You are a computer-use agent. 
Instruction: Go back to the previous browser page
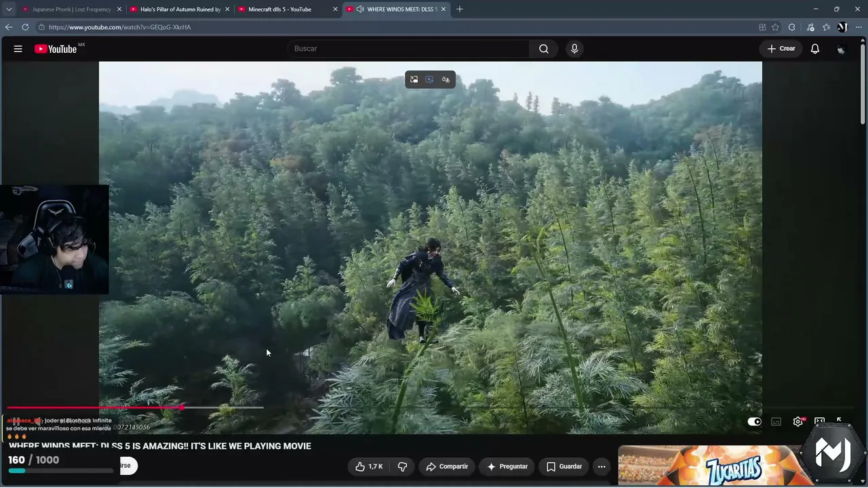9,27
